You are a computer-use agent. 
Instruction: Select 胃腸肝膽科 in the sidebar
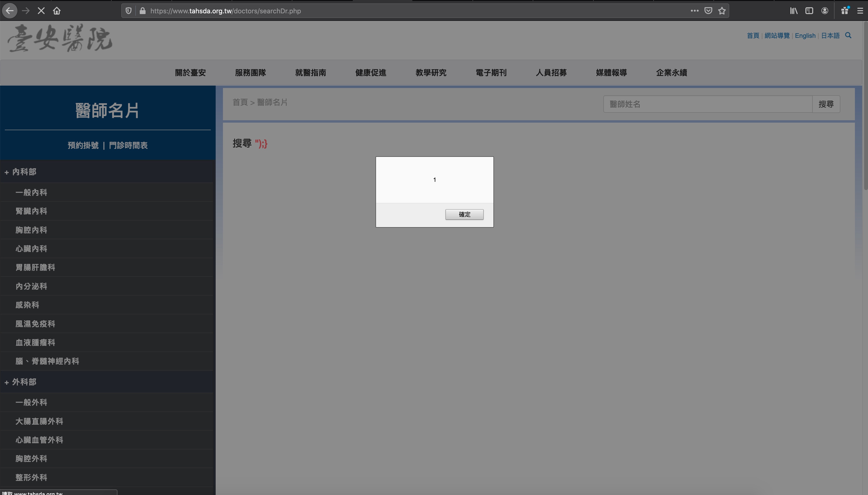pos(35,268)
